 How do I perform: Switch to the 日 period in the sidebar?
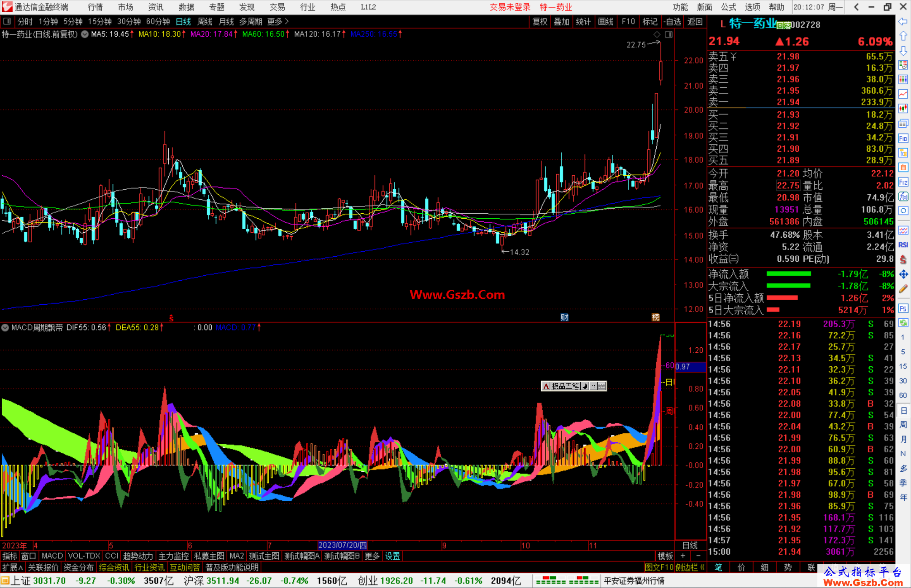click(x=903, y=411)
